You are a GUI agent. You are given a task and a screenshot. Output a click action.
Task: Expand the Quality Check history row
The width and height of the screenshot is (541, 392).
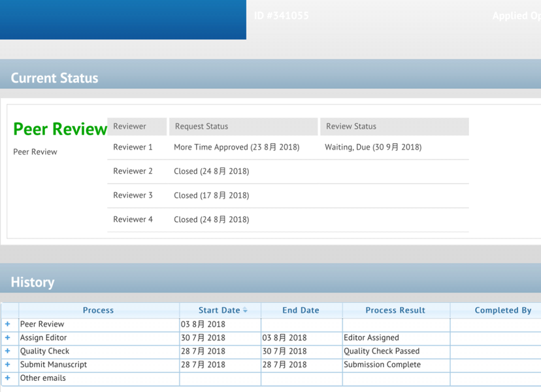pyautogui.click(x=8, y=351)
